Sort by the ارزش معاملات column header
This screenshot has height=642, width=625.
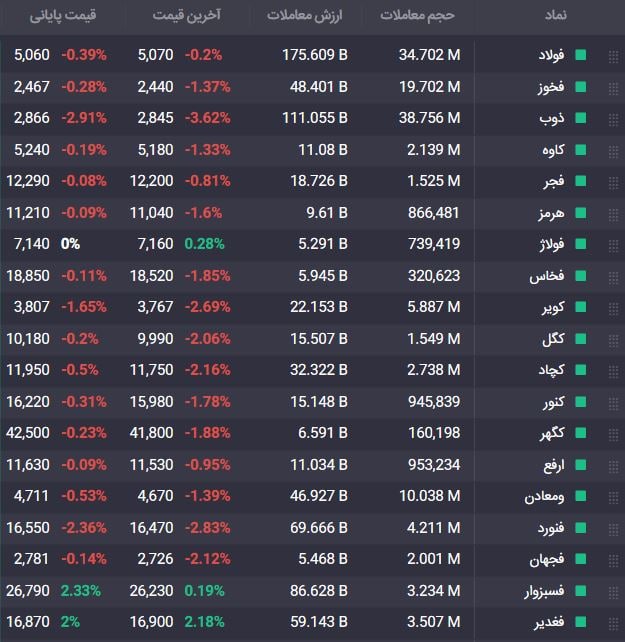click(x=304, y=15)
